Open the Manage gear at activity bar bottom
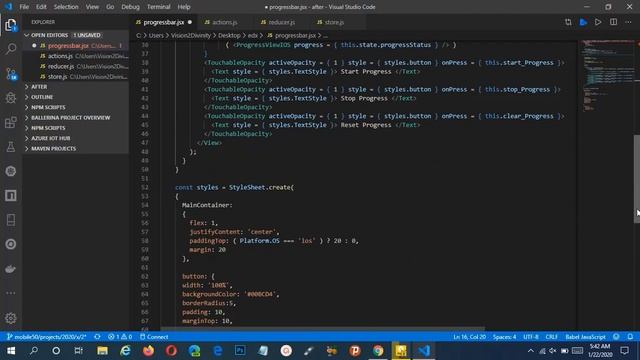This screenshot has width=640, height=360. tap(11, 318)
